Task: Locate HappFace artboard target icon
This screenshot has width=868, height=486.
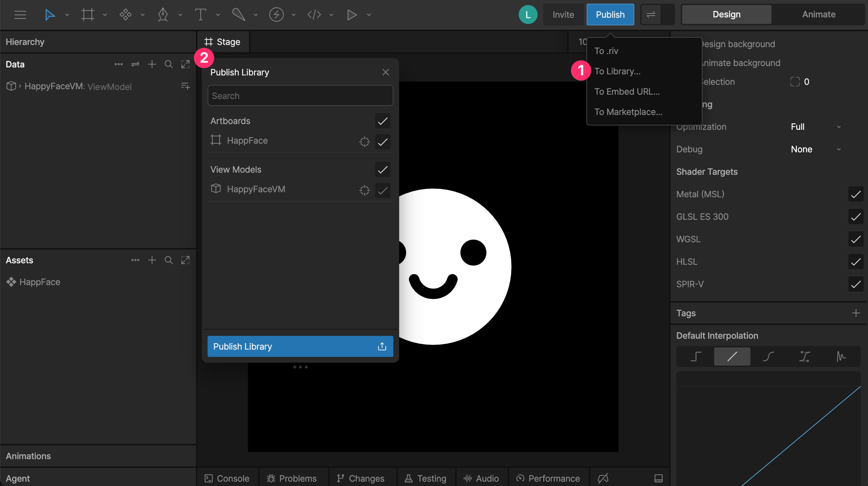Action: pos(364,141)
